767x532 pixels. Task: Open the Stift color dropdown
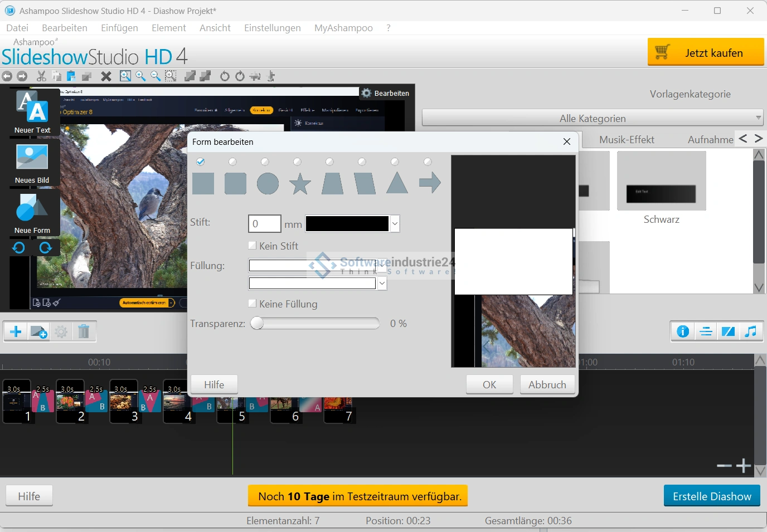pyautogui.click(x=395, y=224)
